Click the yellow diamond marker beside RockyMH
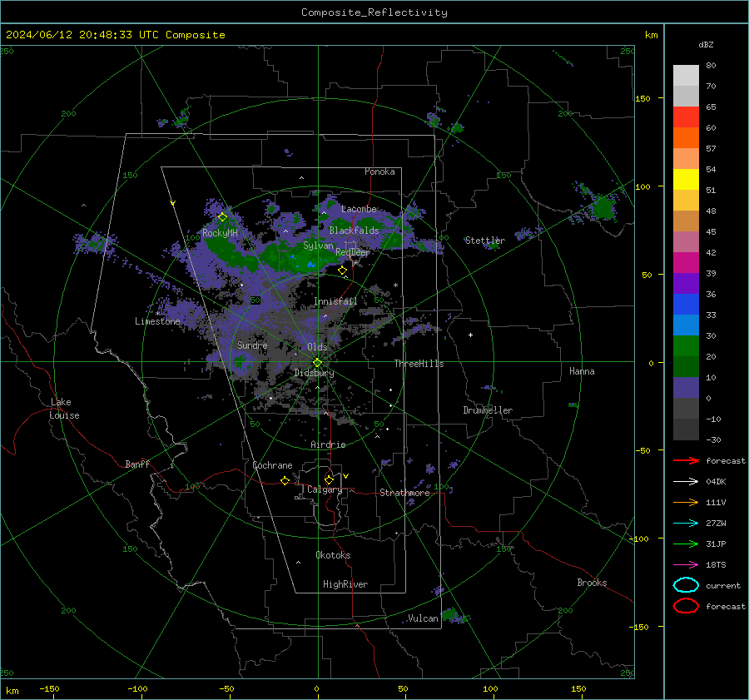The height and width of the screenshot is (700, 749). pos(222,217)
